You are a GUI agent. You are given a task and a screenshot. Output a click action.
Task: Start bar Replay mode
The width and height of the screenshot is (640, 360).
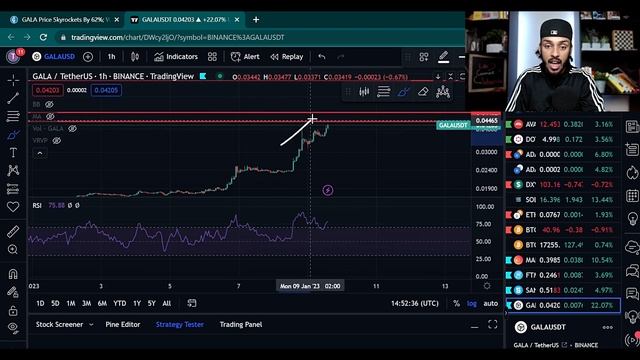[x=287, y=57]
